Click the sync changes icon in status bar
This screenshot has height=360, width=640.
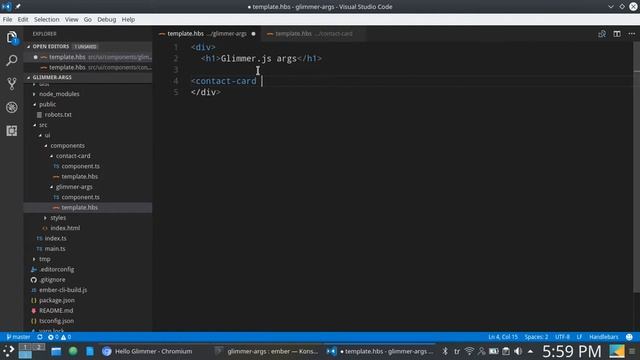click(x=40, y=337)
